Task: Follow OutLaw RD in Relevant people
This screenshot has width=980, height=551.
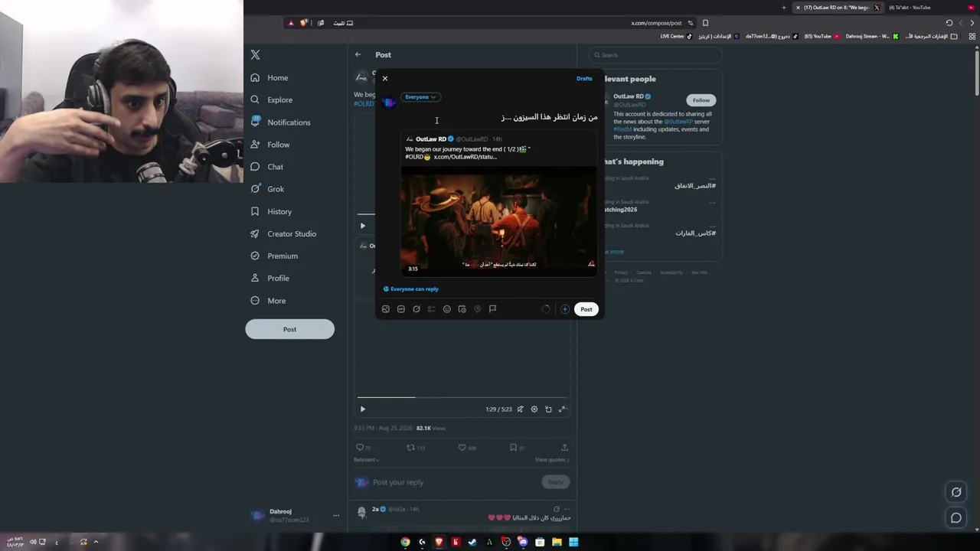Action: click(701, 100)
